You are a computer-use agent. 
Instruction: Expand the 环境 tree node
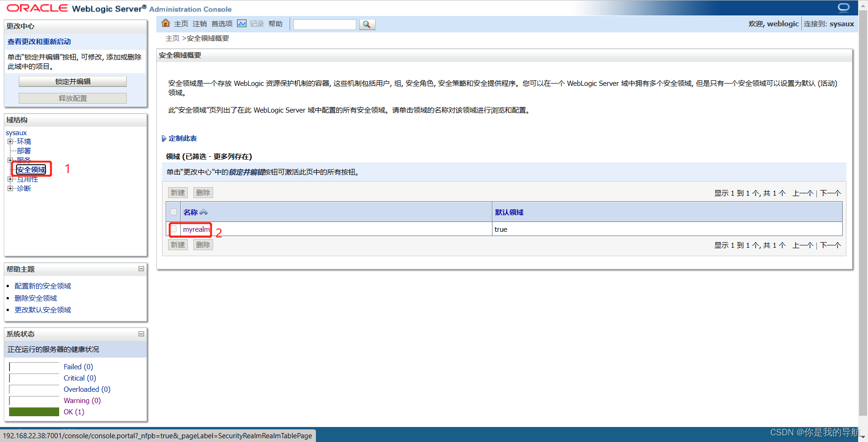(10, 141)
